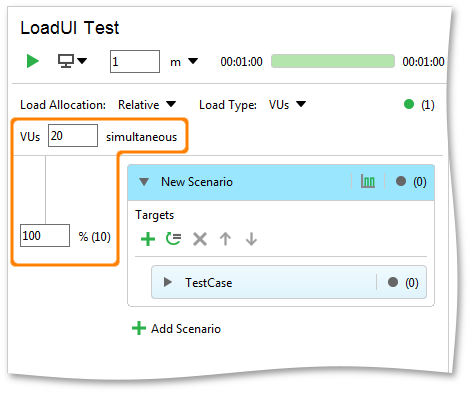Open the Load Allocation Relative dropdown
The width and height of the screenshot is (471, 394).
pyautogui.click(x=147, y=105)
